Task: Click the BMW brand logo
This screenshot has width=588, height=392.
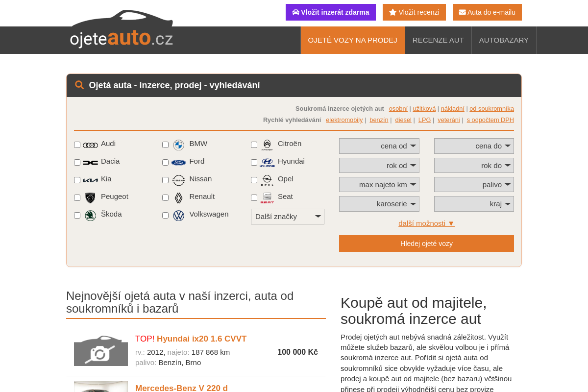Action: pos(179,145)
